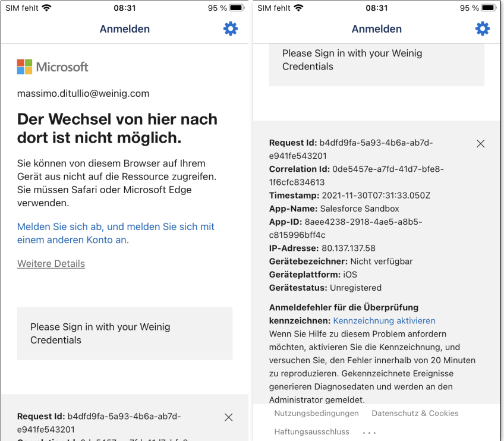Click 'Anmelden' title on right screen
504x441 pixels.
[377, 29]
